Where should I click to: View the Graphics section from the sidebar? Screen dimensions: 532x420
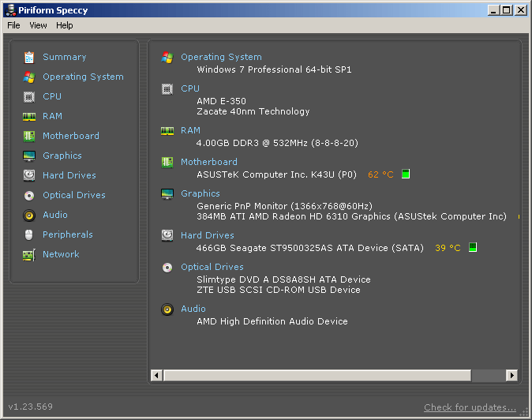click(62, 156)
